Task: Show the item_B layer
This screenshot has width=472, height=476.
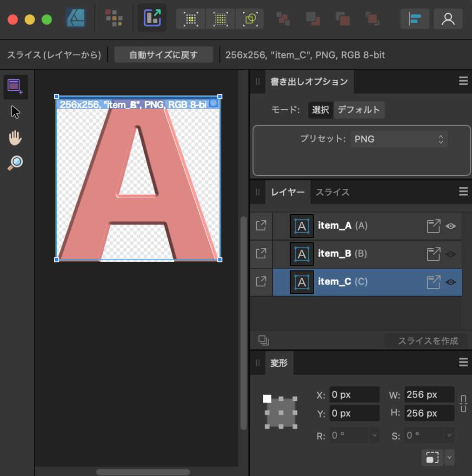Action: click(451, 254)
